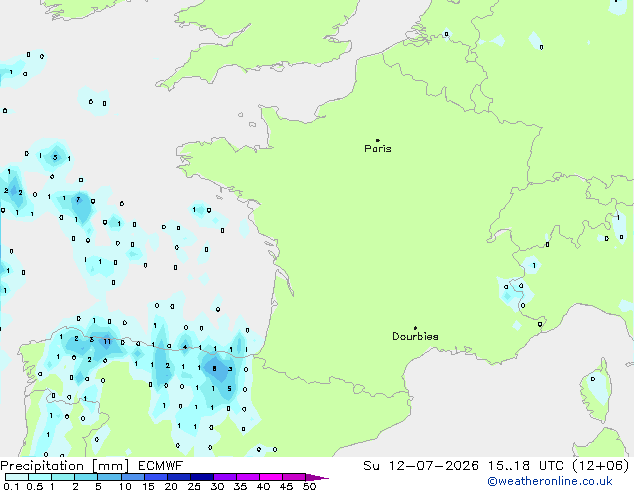
Task: Open the weatheronline.co.uk copyright link
Action: click(550, 481)
